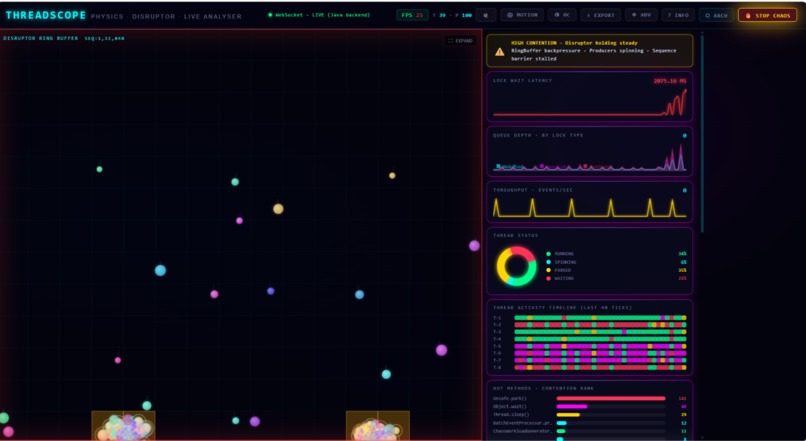Select the SPINNING legend entry
This screenshot has width=806, height=441.
click(616, 262)
